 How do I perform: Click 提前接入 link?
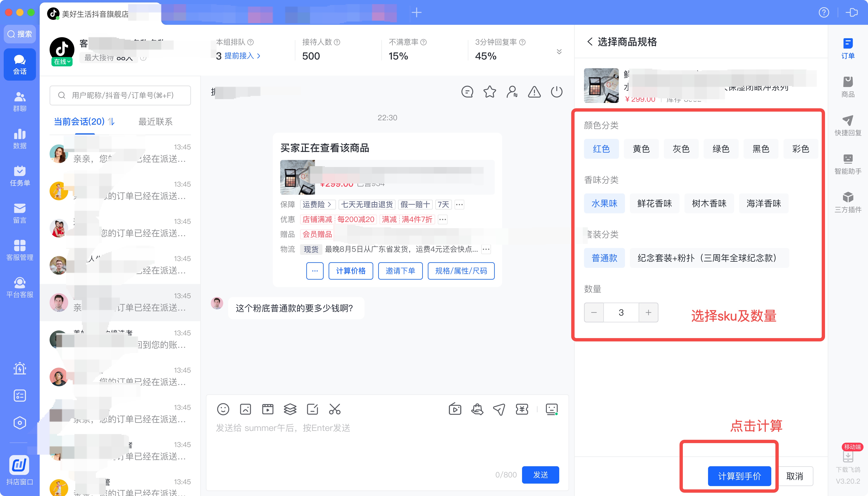tap(242, 56)
